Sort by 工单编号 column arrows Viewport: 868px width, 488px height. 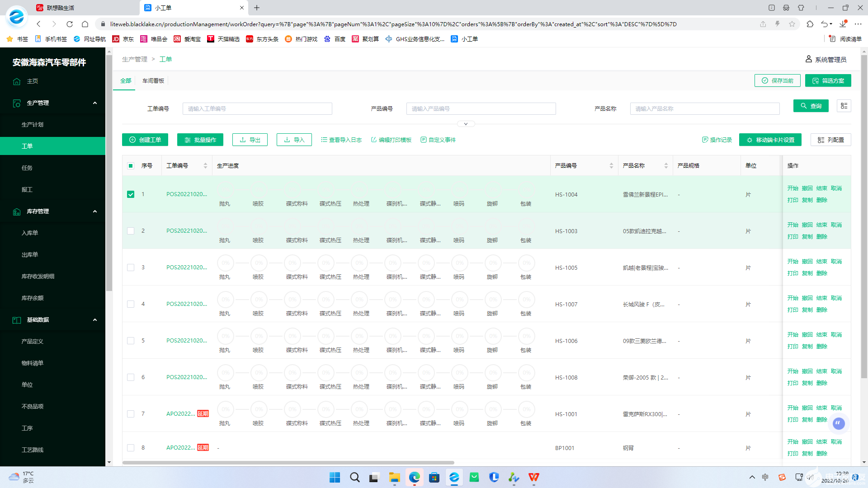[205, 166]
